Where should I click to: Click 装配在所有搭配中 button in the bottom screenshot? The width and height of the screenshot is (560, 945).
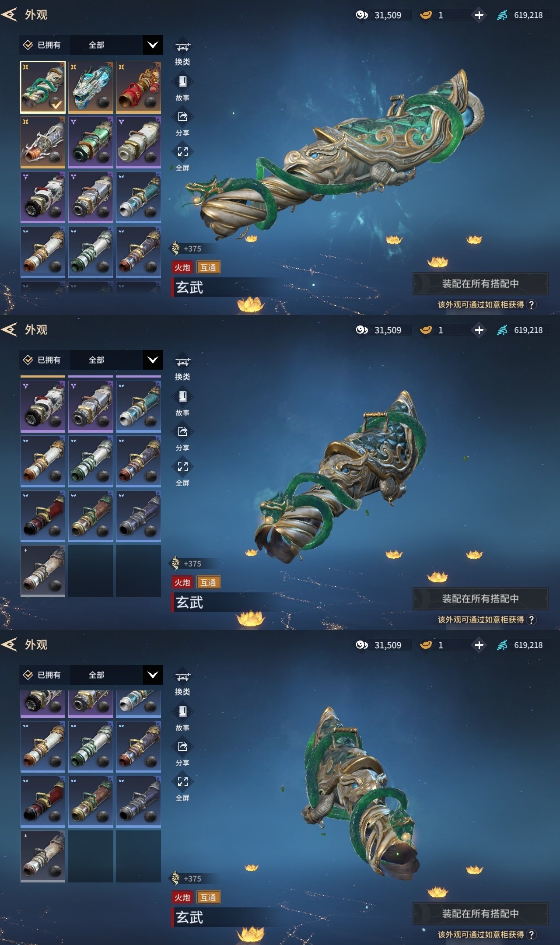click(x=480, y=913)
